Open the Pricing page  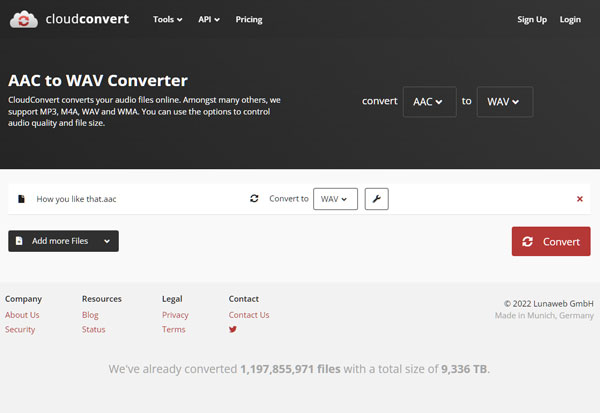[249, 20]
